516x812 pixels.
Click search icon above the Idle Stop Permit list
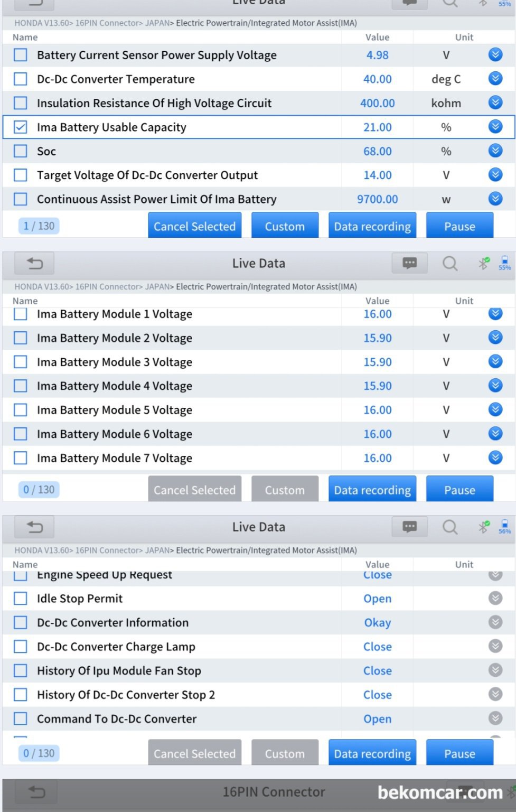click(x=450, y=527)
